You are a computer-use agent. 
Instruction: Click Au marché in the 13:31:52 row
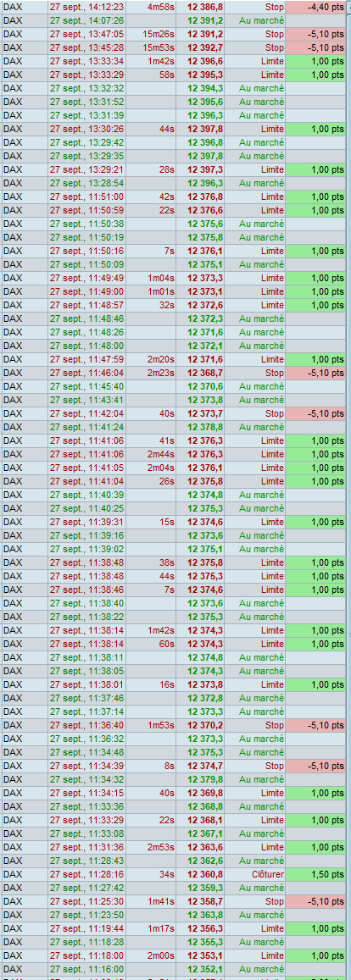pyautogui.click(x=261, y=102)
